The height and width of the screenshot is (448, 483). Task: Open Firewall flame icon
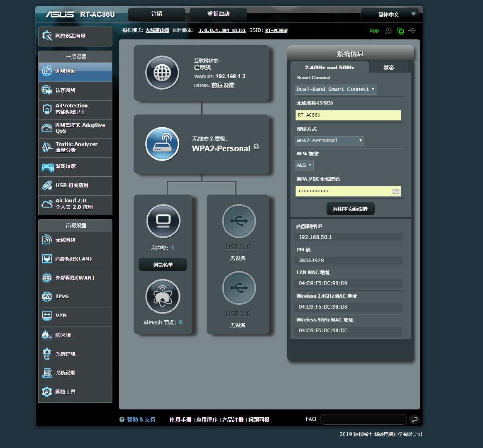click(x=47, y=334)
